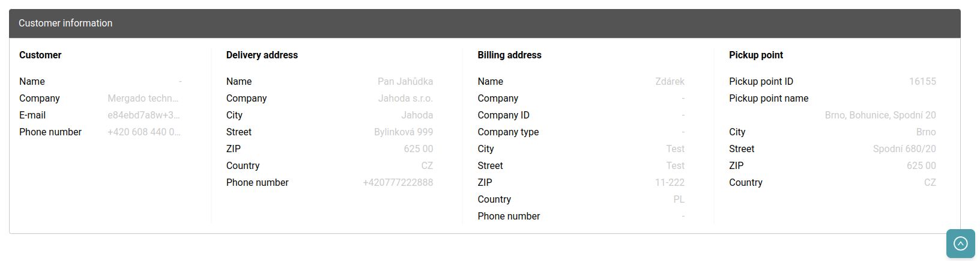Click the pickup point ID 16155
The image size is (980, 261).
tap(922, 82)
